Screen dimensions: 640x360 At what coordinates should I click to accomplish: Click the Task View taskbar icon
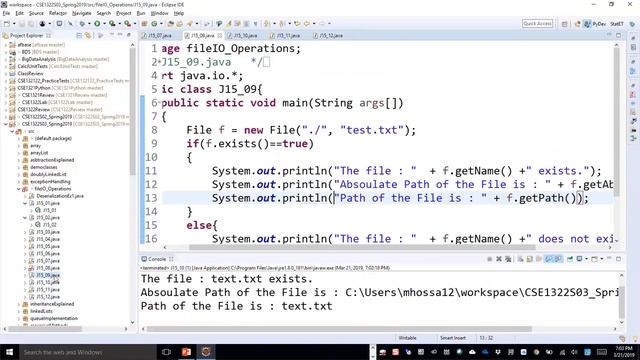(x=166, y=352)
